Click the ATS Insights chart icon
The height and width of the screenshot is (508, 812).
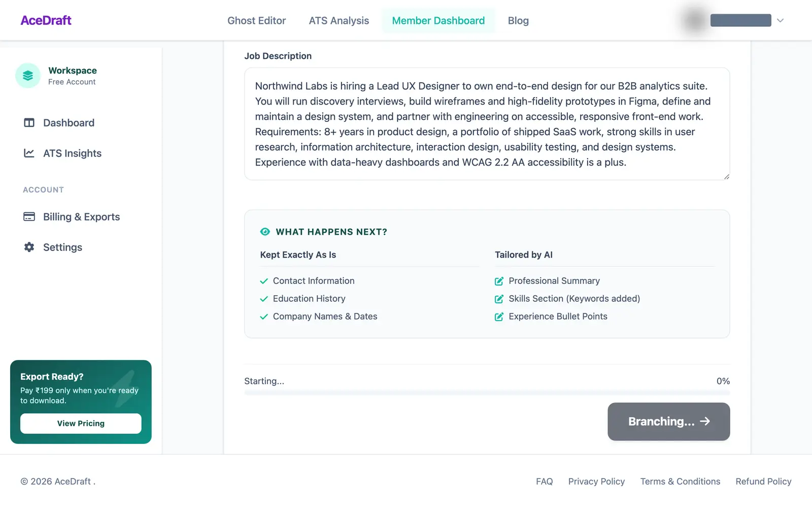29,153
